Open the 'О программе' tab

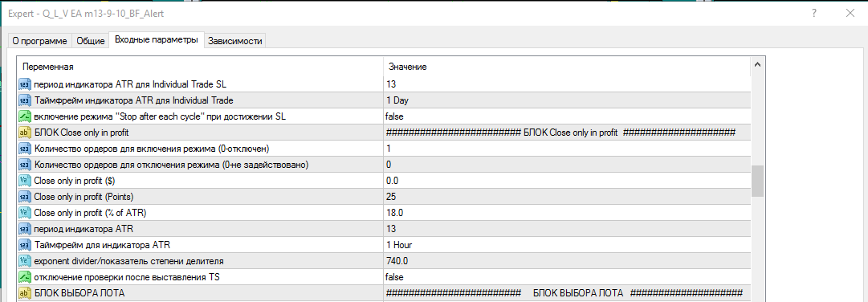click(x=39, y=41)
